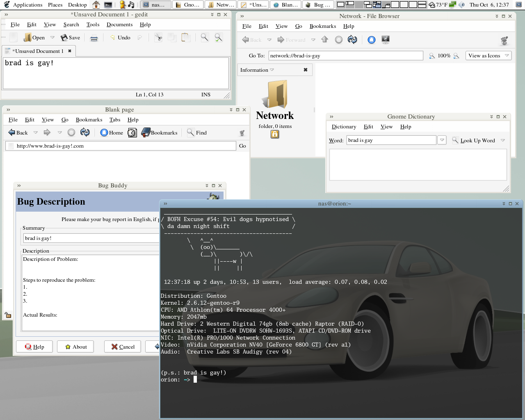Click Find in the web browser toolbar
This screenshot has height=420, width=525.
(x=197, y=132)
